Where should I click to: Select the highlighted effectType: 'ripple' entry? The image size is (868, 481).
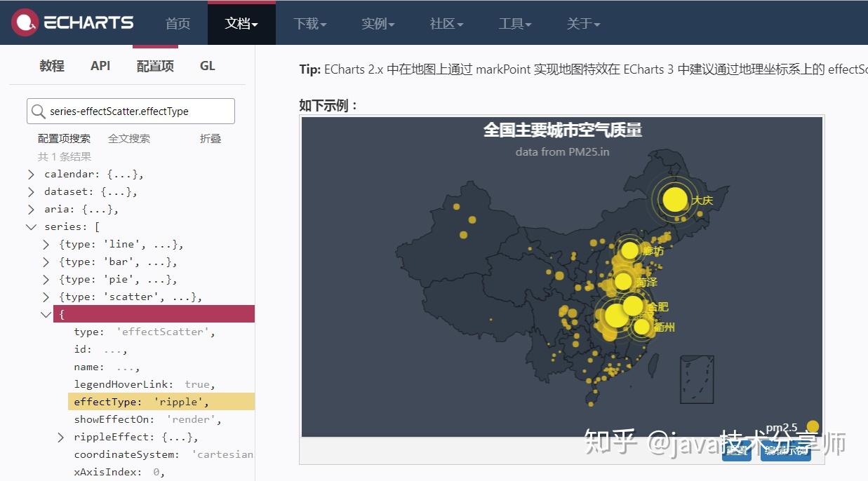point(140,401)
